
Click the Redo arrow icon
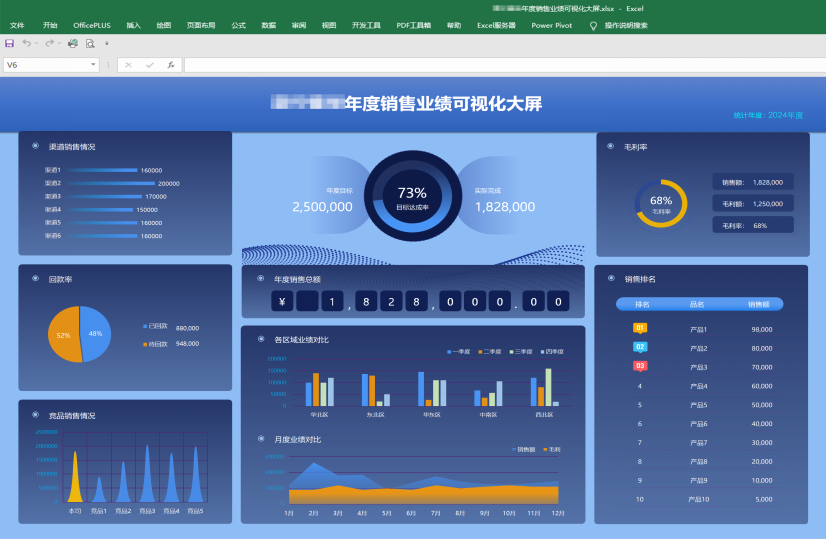click(x=49, y=44)
